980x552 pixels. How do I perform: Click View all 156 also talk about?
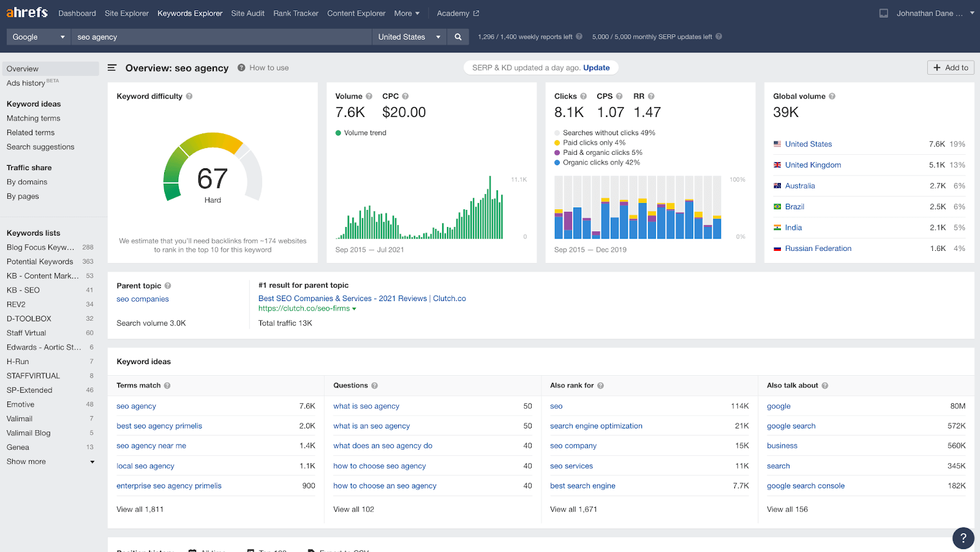pyautogui.click(x=787, y=509)
